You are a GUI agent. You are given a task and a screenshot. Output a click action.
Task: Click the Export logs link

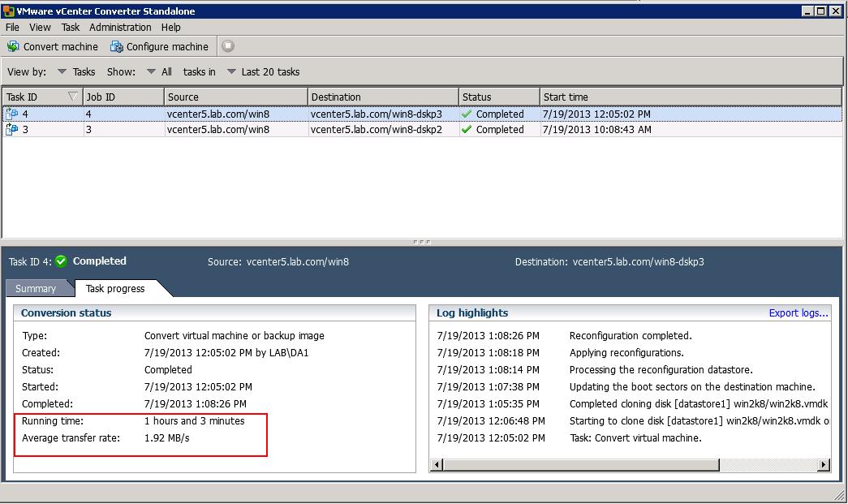[798, 313]
